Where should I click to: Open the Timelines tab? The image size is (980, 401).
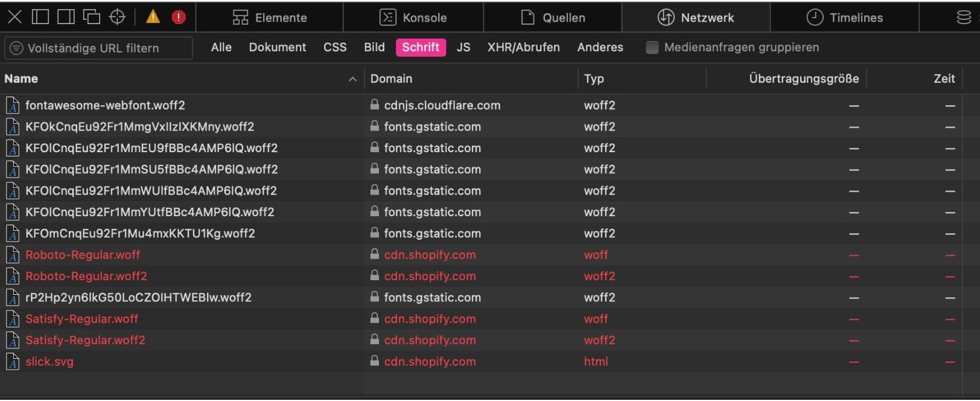845,18
